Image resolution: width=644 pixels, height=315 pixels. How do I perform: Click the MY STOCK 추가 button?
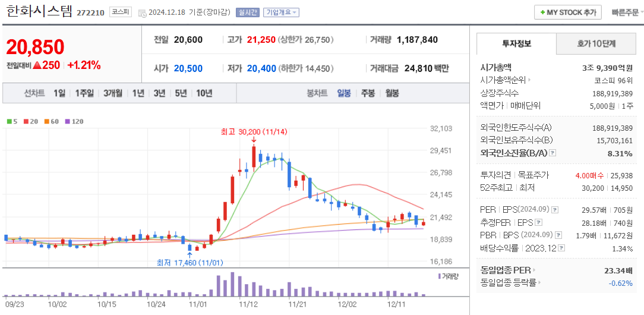pos(568,12)
